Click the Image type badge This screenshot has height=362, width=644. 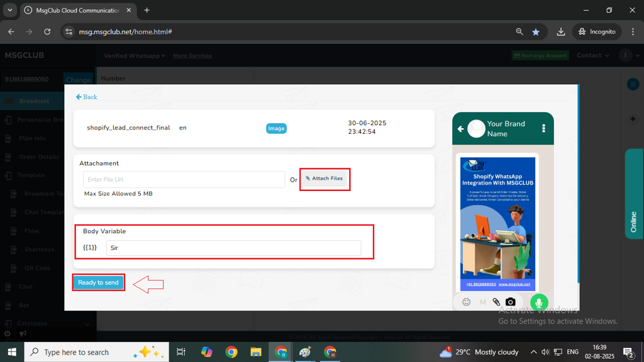[x=276, y=128]
